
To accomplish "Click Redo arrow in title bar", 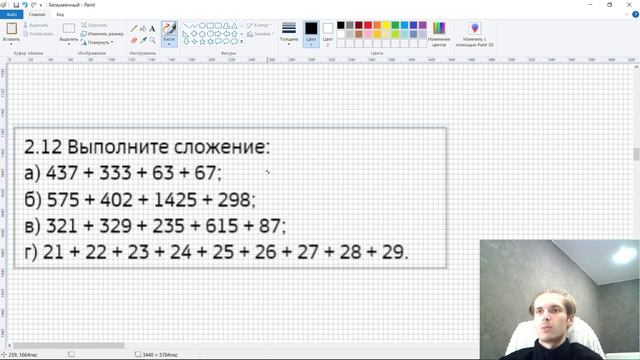I will pyautogui.click(x=33, y=5).
